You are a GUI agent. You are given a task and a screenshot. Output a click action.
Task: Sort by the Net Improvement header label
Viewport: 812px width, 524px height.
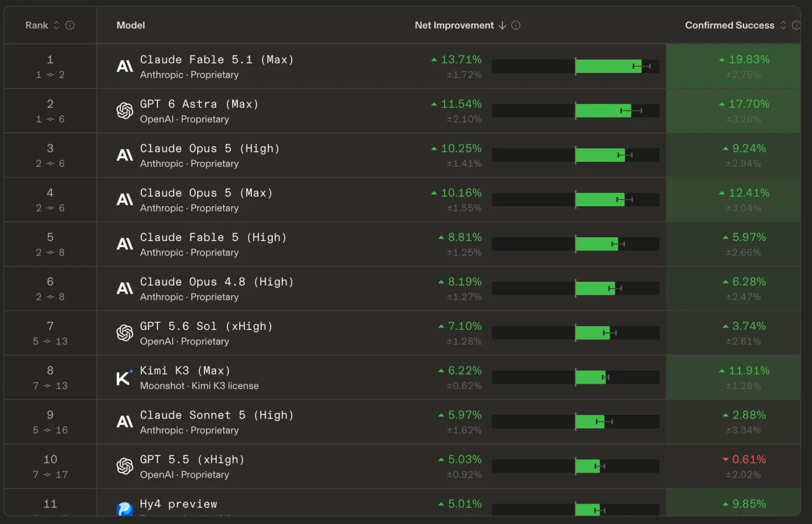454,25
